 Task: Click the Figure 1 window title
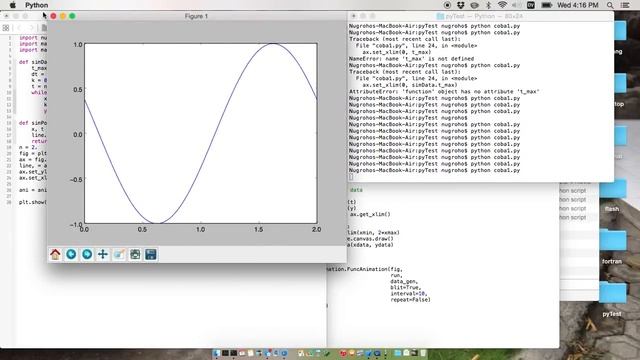pyautogui.click(x=196, y=16)
